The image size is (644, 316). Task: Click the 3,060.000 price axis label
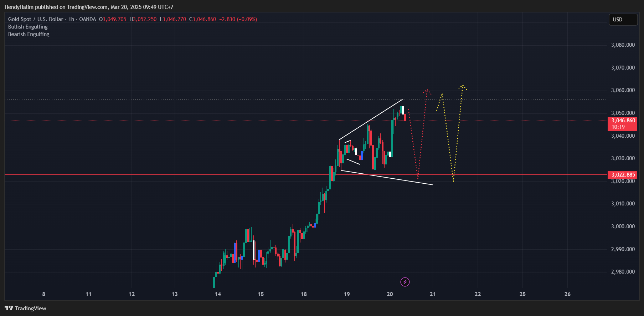(x=623, y=90)
